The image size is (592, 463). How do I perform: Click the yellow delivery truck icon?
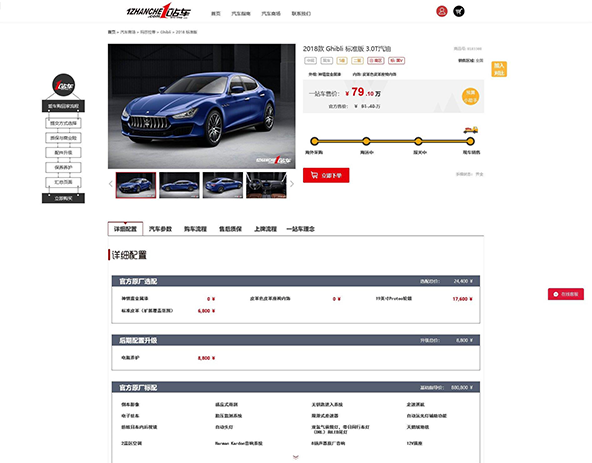(x=471, y=130)
